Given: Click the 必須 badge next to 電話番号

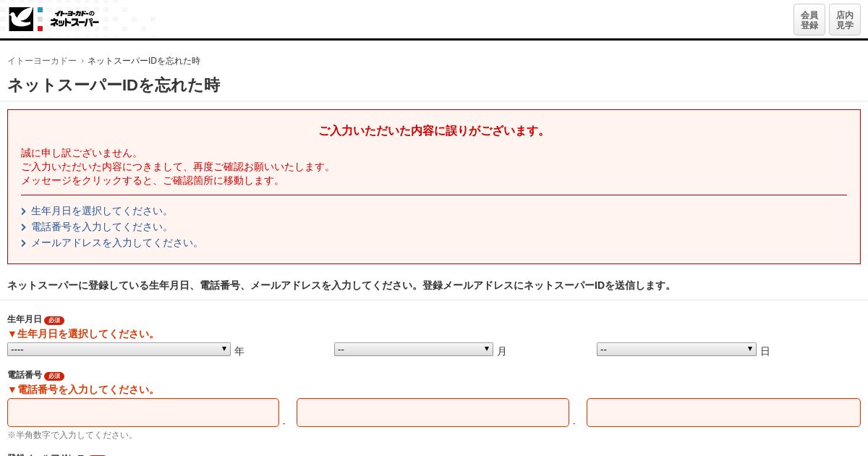Looking at the screenshot, I should pos(54,376).
